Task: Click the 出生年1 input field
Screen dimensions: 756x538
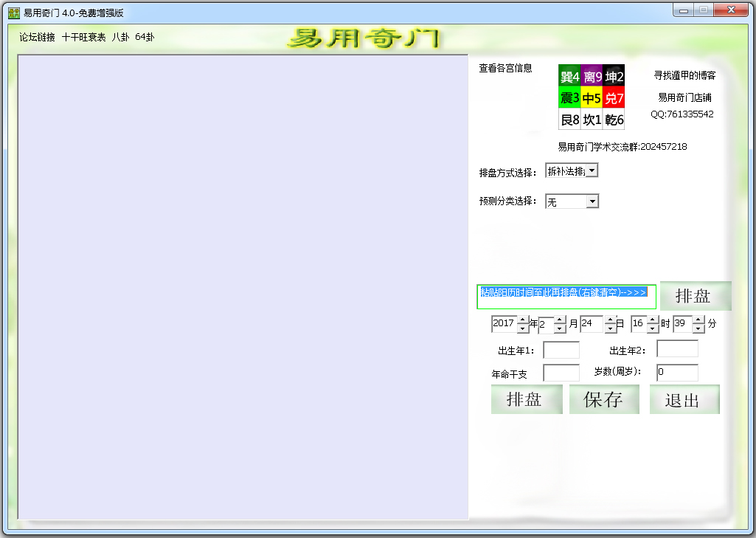Action: tap(561, 351)
